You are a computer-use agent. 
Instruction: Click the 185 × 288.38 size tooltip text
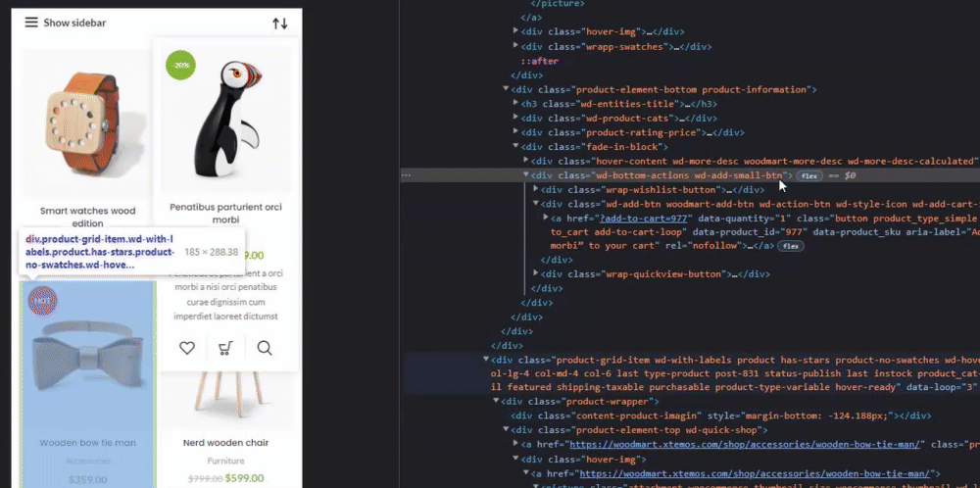tap(212, 252)
